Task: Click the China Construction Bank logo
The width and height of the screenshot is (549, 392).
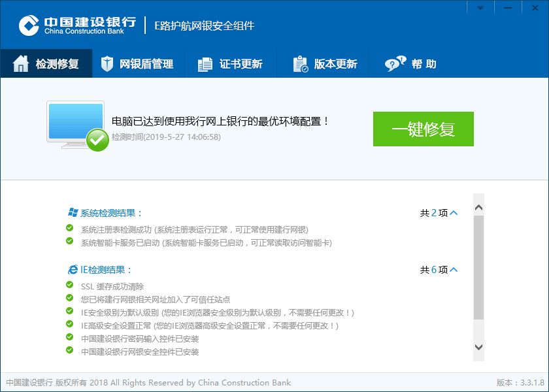Action: tap(27, 24)
